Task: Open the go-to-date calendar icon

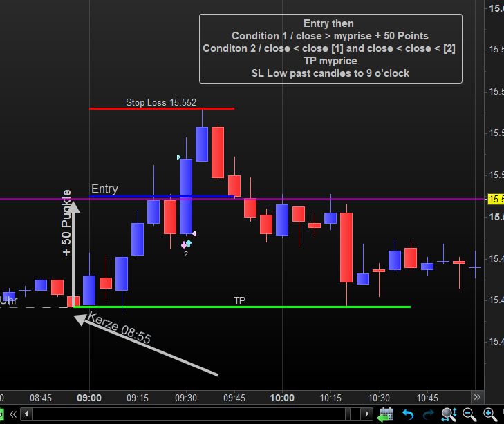Action: coord(385,414)
